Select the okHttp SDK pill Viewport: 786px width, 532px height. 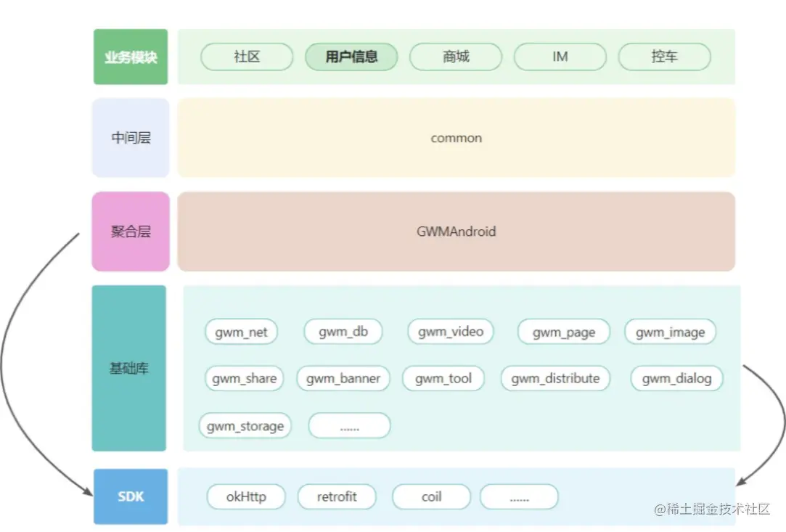pos(246,496)
